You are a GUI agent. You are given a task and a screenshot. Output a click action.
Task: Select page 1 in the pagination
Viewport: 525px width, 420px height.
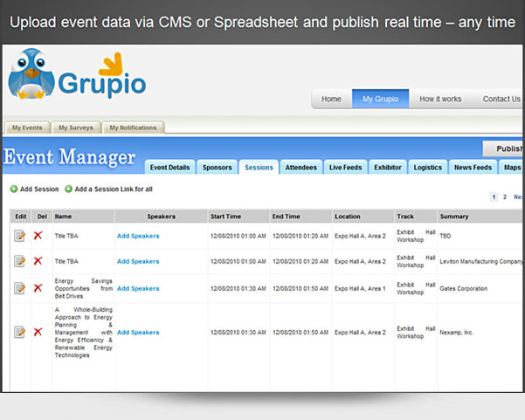click(x=494, y=197)
